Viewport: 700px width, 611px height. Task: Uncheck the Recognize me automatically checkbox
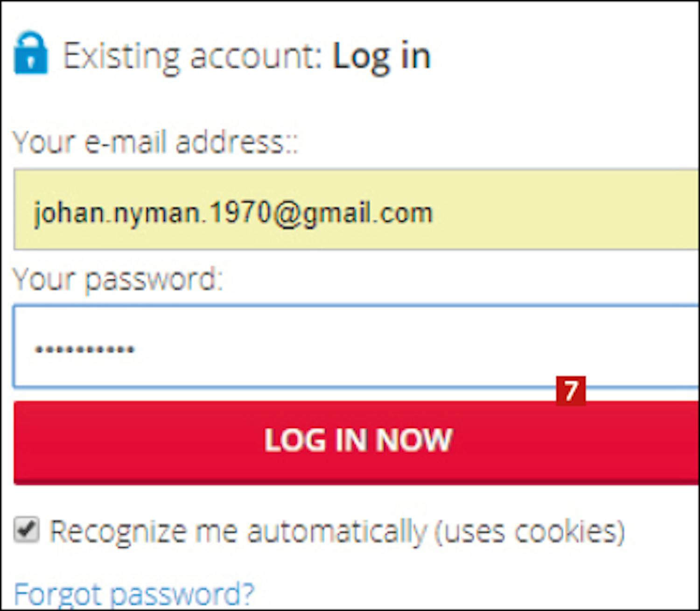pyautogui.click(x=26, y=530)
